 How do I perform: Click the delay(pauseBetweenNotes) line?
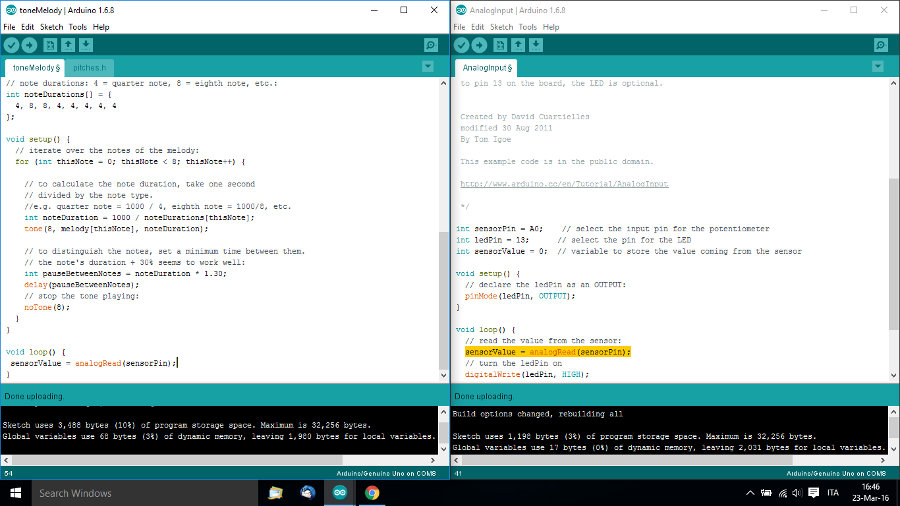coord(82,285)
